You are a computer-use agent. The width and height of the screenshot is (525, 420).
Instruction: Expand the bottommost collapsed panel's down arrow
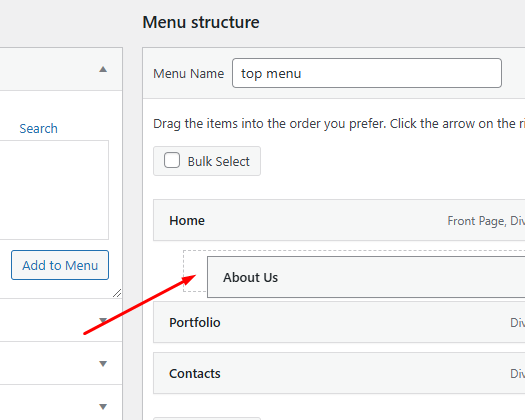tap(103, 406)
